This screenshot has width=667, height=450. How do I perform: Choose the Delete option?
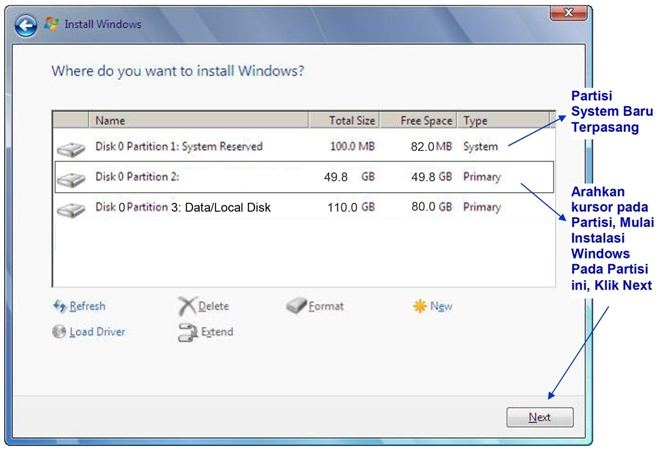[x=214, y=306]
